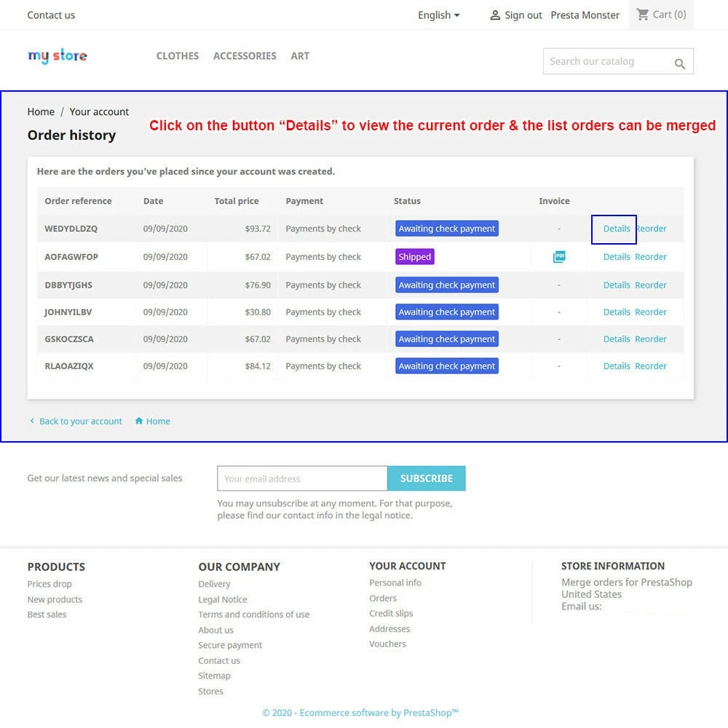The width and height of the screenshot is (728, 728).
Task: Open Orders footer link
Action: [383, 598]
